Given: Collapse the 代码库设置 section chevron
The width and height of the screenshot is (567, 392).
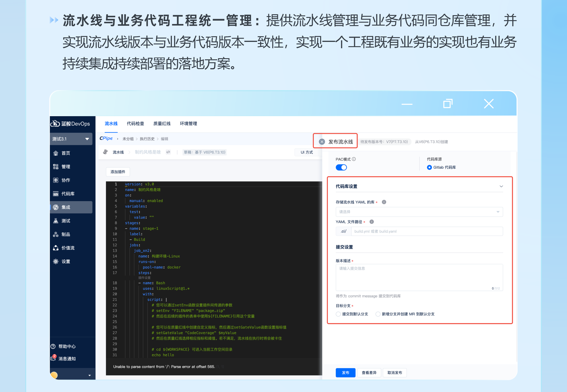Looking at the screenshot, I should [501, 186].
